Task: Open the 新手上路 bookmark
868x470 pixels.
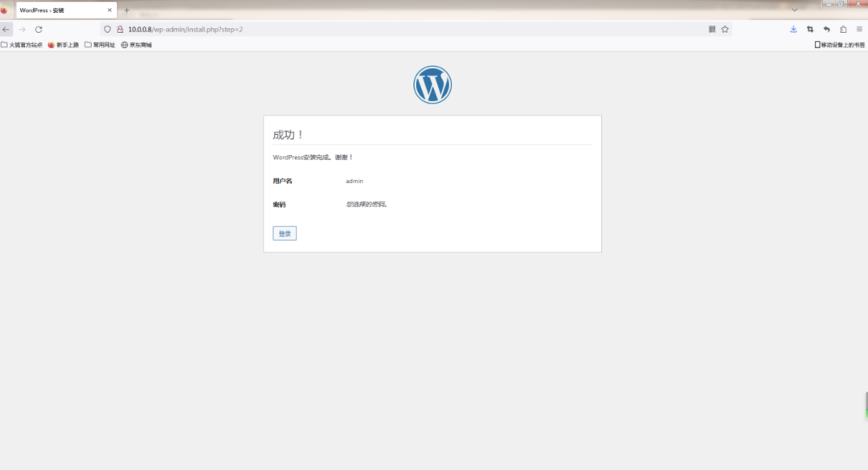Action: [x=63, y=45]
